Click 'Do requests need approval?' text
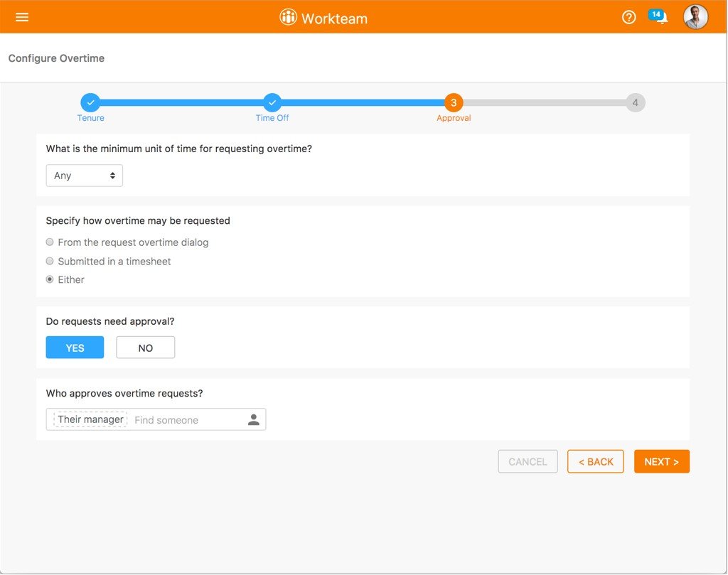Image resolution: width=728 pixels, height=575 pixels. [110, 321]
